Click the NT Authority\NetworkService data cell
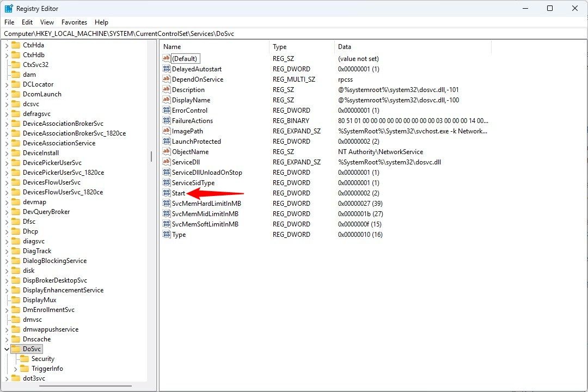Image resolution: width=588 pixels, height=392 pixels. tap(380, 151)
